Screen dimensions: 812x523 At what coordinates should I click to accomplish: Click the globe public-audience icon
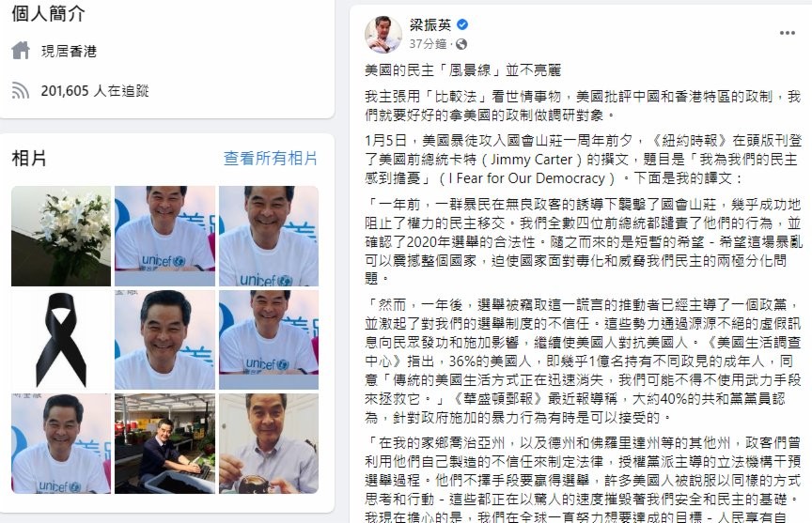(461, 44)
